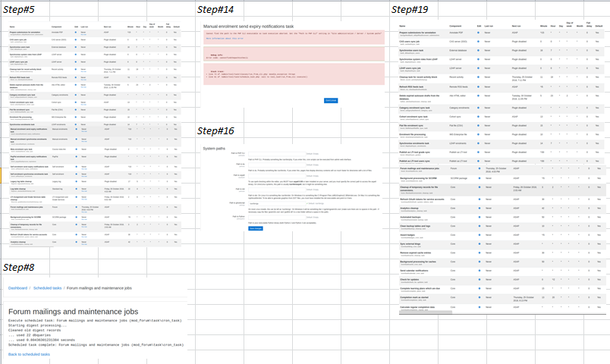
Task: Edit Check for updates task
Action: click(480, 280)
